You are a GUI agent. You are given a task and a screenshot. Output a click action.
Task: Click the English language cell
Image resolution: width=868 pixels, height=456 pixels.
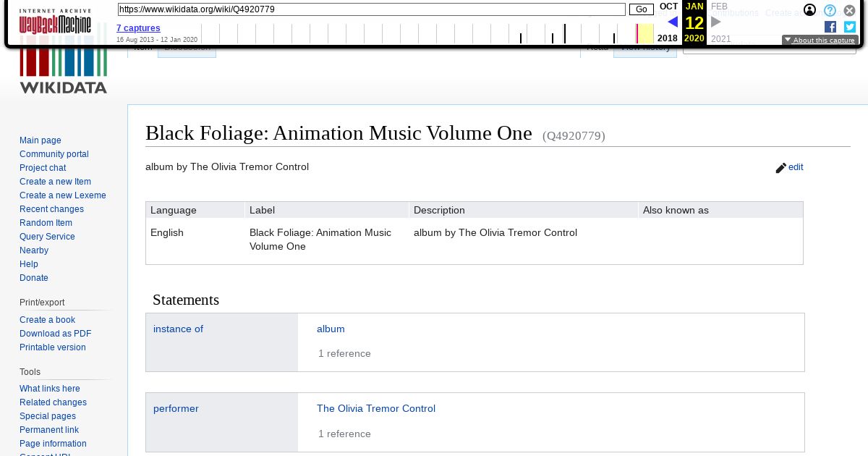coord(167,232)
